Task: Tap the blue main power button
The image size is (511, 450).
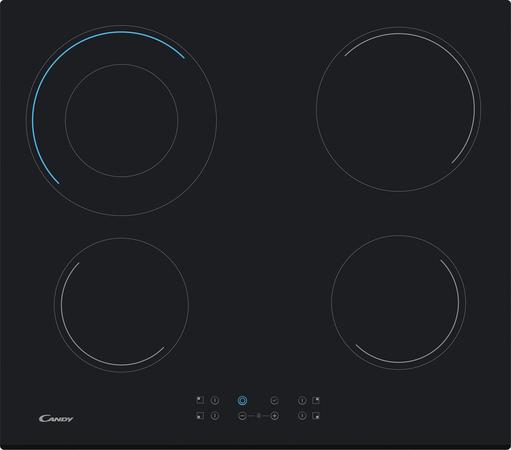Action: [x=242, y=400]
